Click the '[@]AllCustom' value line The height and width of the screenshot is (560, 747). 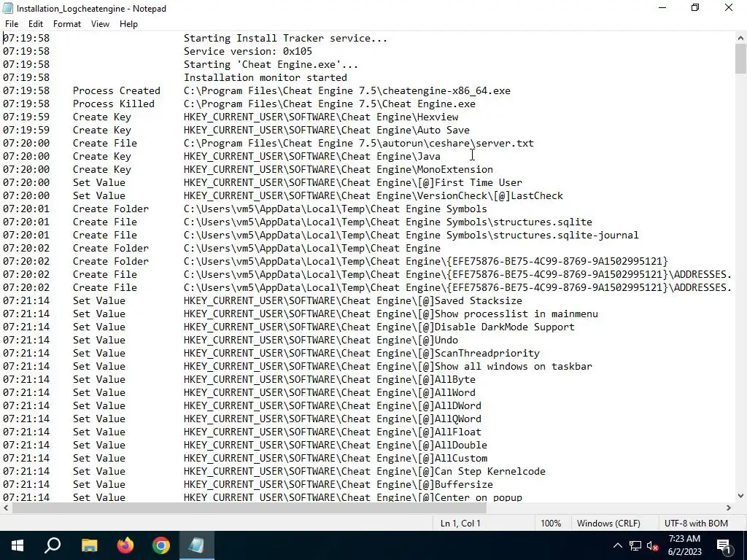click(336, 458)
